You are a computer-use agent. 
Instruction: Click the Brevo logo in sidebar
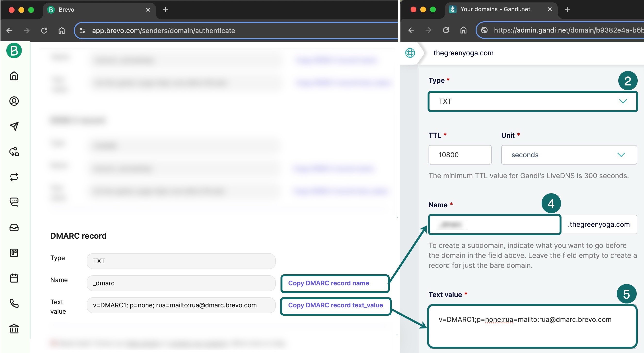(14, 50)
